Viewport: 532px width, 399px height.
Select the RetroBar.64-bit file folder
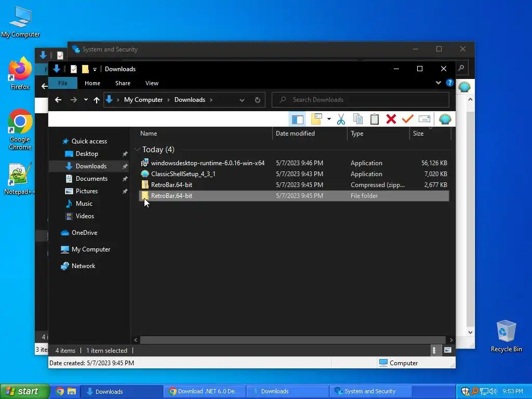click(x=294, y=195)
